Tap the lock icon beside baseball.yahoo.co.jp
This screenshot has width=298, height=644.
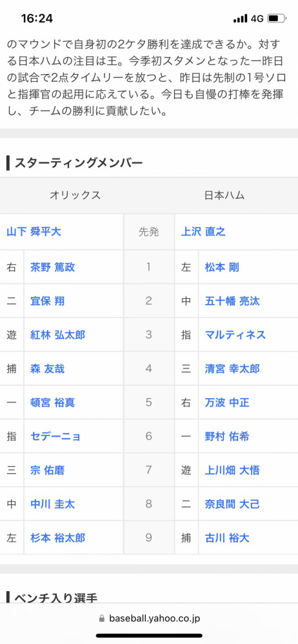(x=102, y=618)
